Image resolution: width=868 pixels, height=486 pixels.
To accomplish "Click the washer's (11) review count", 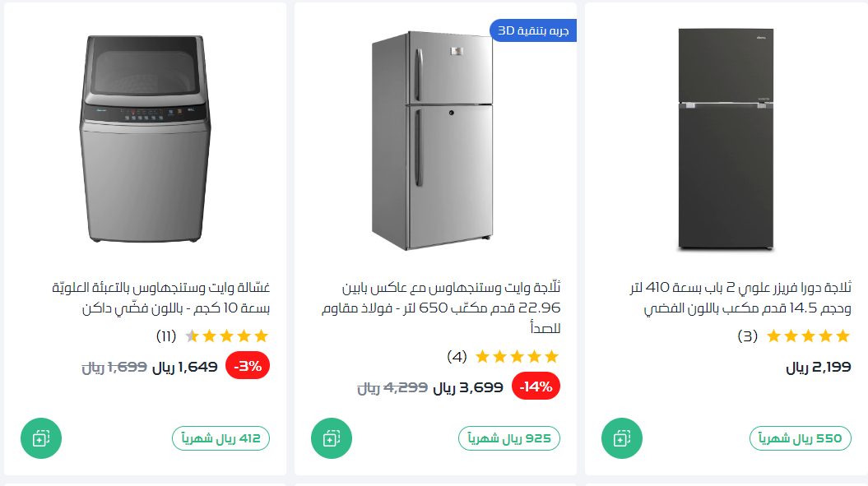I will [x=166, y=336].
